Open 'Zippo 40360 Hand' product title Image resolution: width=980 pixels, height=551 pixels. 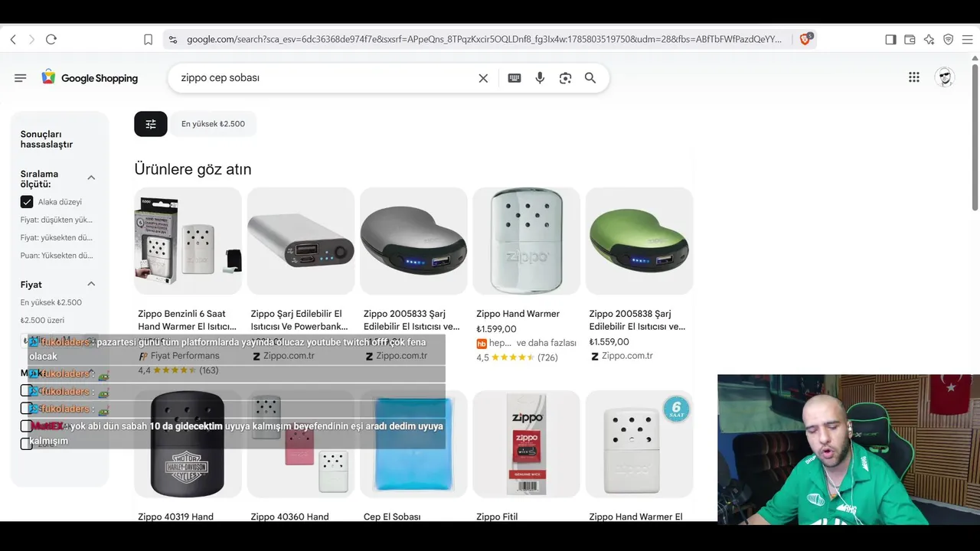(x=289, y=517)
